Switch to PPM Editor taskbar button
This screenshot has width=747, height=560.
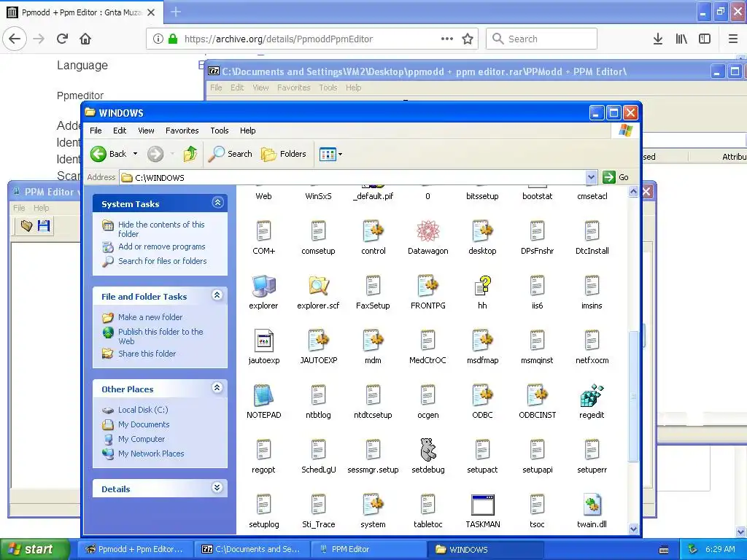[368, 549]
